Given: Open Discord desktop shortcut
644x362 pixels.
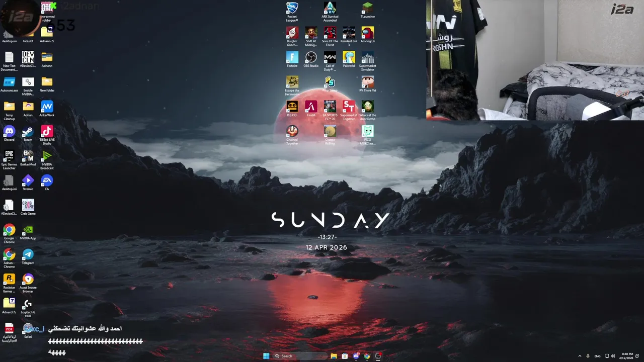Looking at the screenshot, I should (9, 133).
